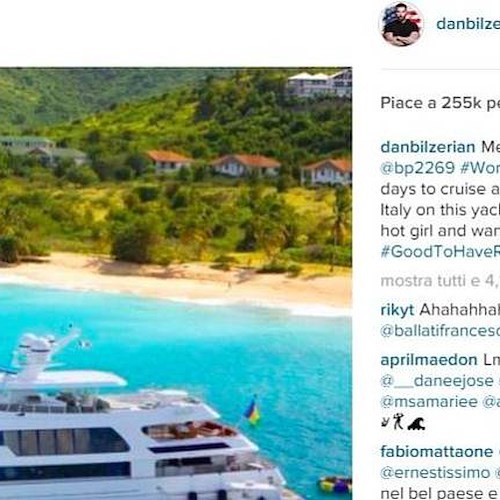Open the #Wor hashtag in the caption
Viewport: 500px width, 500px height.
point(480,168)
